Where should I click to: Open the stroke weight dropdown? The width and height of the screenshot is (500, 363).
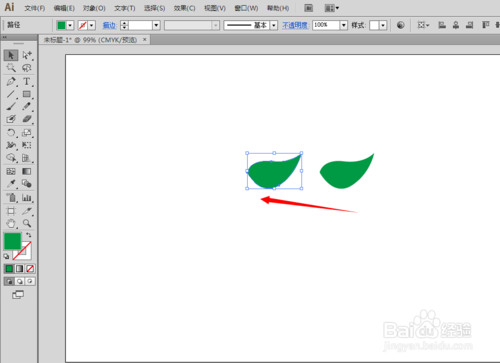point(156,25)
